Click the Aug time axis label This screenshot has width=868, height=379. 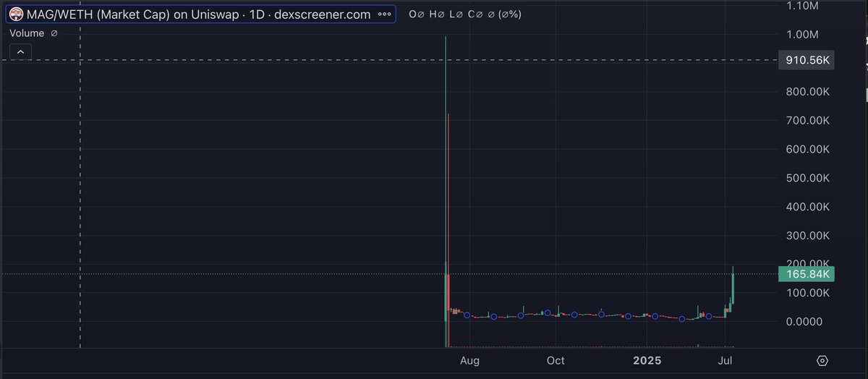click(x=469, y=359)
